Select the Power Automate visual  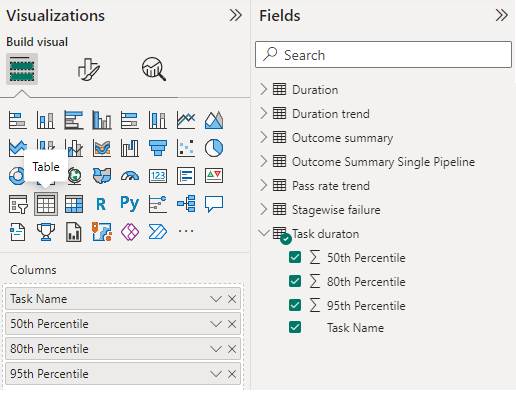pos(158,232)
